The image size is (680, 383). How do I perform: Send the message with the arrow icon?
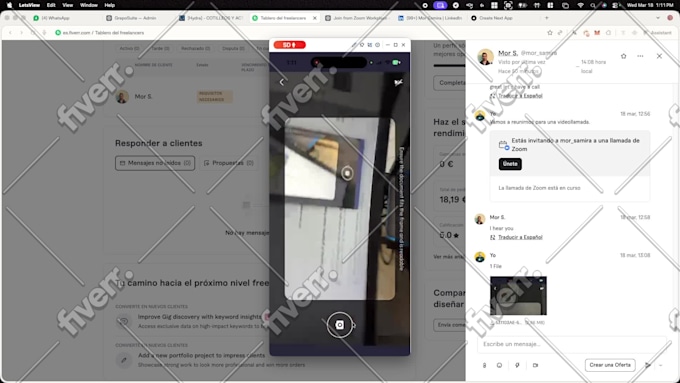click(x=647, y=365)
